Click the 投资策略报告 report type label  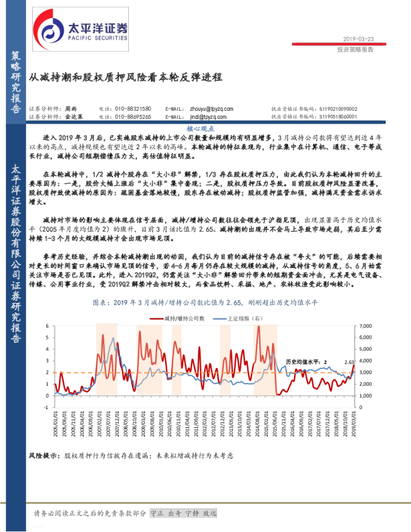click(x=355, y=50)
